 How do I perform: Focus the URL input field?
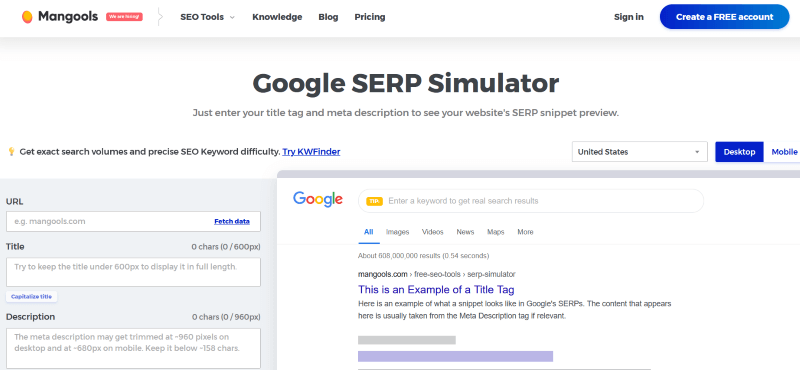click(133, 221)
